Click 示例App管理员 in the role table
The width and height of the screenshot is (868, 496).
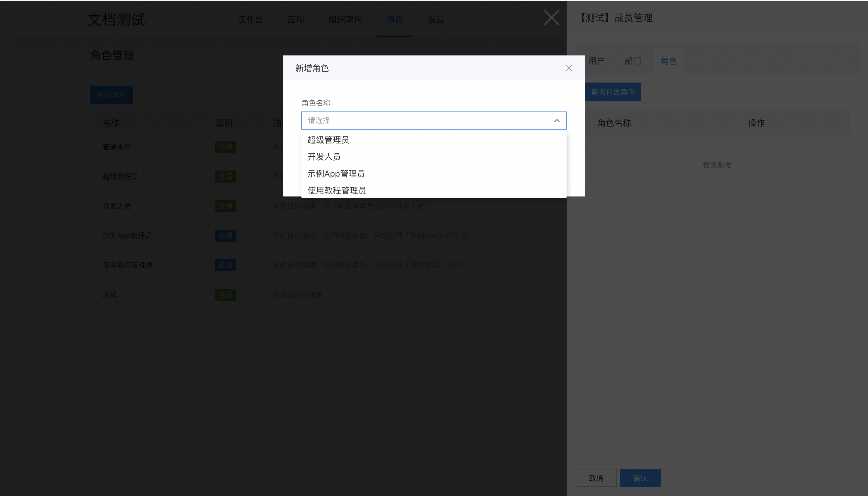(127, 235)
